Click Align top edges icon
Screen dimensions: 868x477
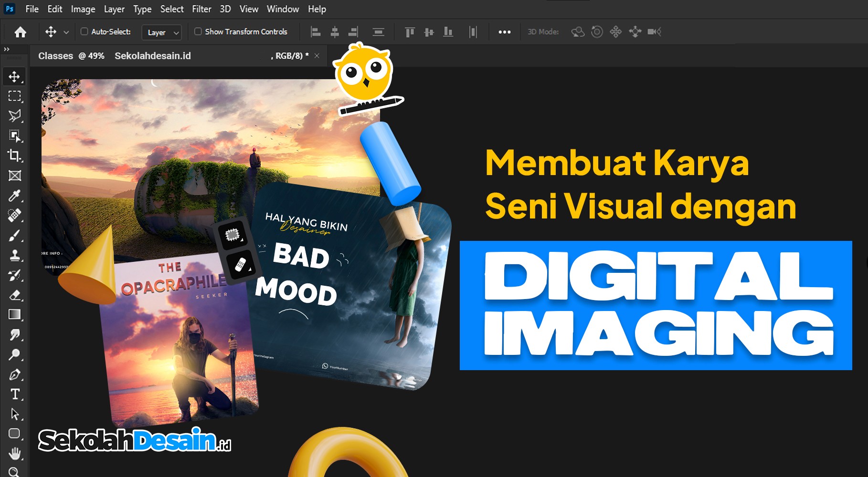pos(410,32)
